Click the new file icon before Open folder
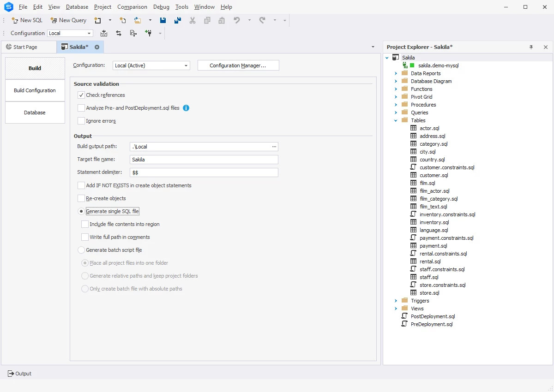Image resolution: width=554 pixels, height=392 pixels. tap(123, 20)
